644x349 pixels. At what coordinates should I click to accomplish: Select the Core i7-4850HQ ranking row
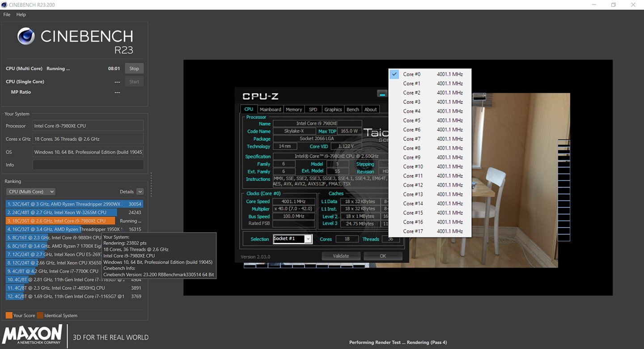(x=75, y=288)
